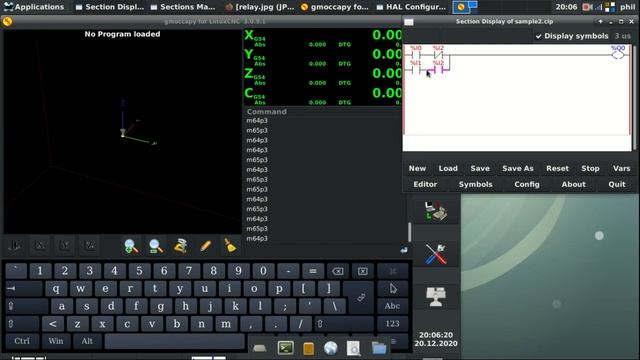Tap the pointer arrow key on onscreen keyboard
The image size is (640, 360).
(393, 289)
